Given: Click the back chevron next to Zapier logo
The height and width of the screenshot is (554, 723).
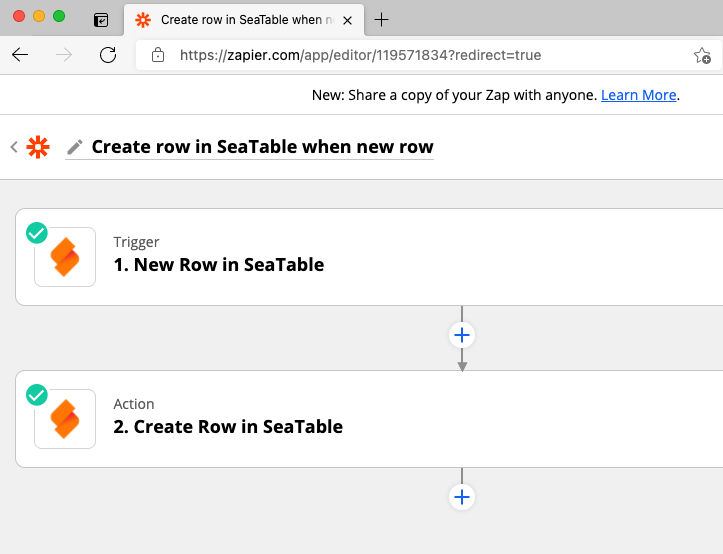Looking at the screenshot, I should click(x=14, y=147).
